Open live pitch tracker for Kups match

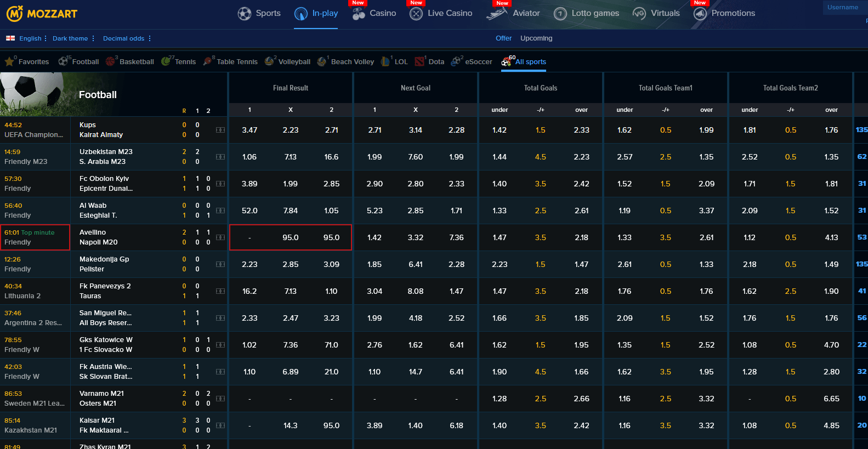point(220,130)
